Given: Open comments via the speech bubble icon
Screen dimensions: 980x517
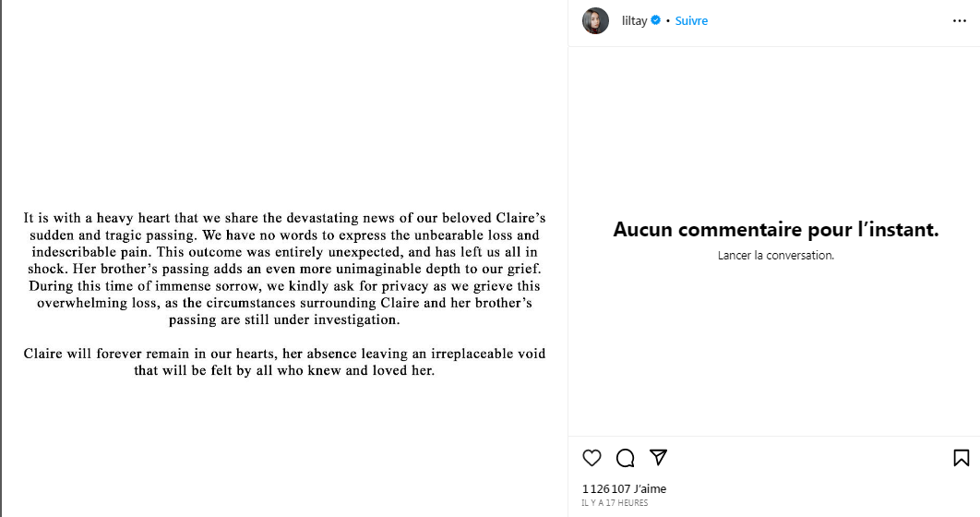Looking at the screenshot, I should (625, 458).
